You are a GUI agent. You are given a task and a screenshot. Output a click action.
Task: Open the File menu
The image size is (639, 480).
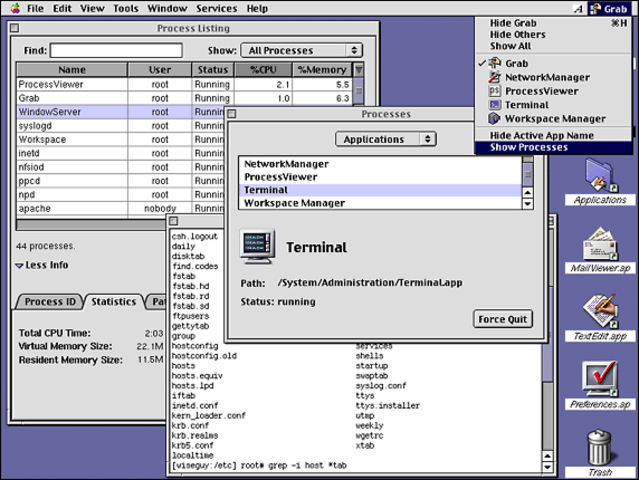pyautogui.click(x=35, y=8)
